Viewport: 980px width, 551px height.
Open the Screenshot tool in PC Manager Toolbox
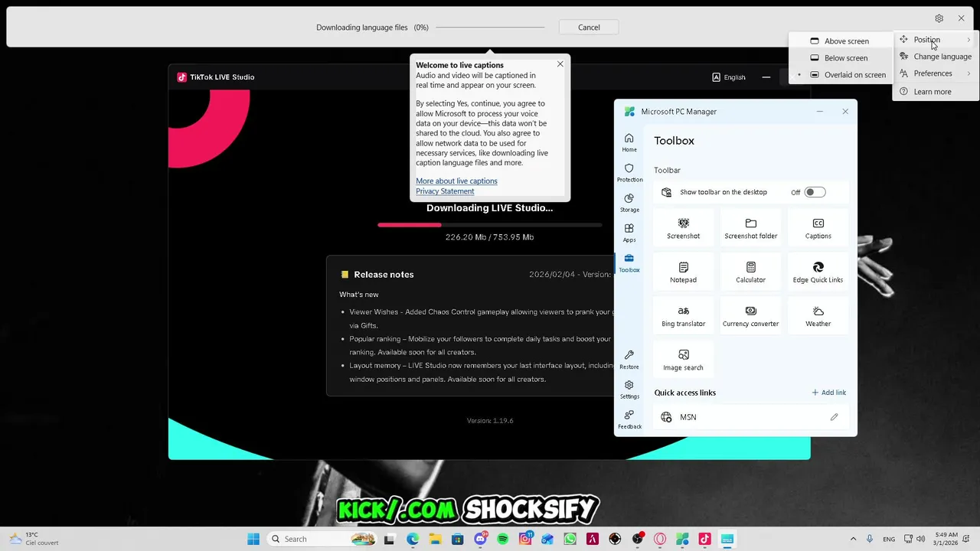pos(683,228)
